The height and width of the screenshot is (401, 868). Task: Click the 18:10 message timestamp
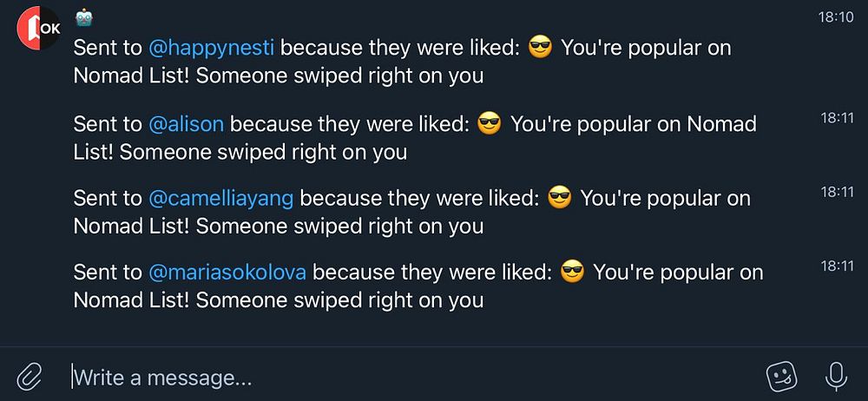837,17
